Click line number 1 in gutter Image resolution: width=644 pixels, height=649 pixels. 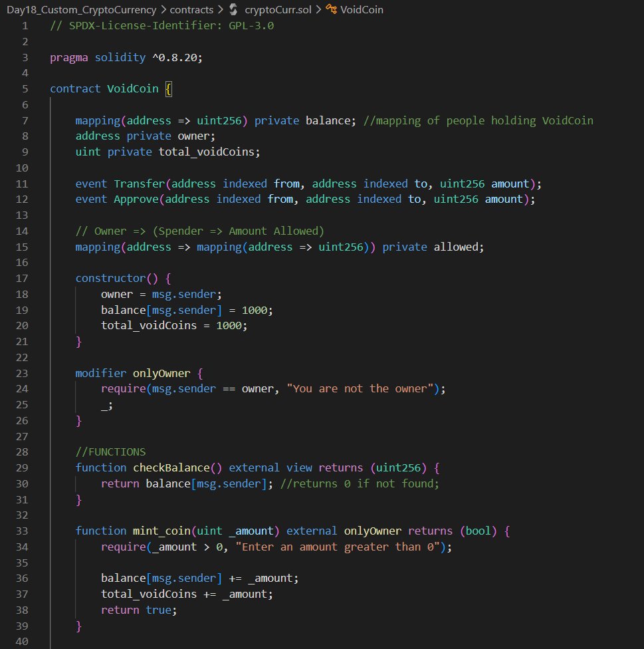25,26
